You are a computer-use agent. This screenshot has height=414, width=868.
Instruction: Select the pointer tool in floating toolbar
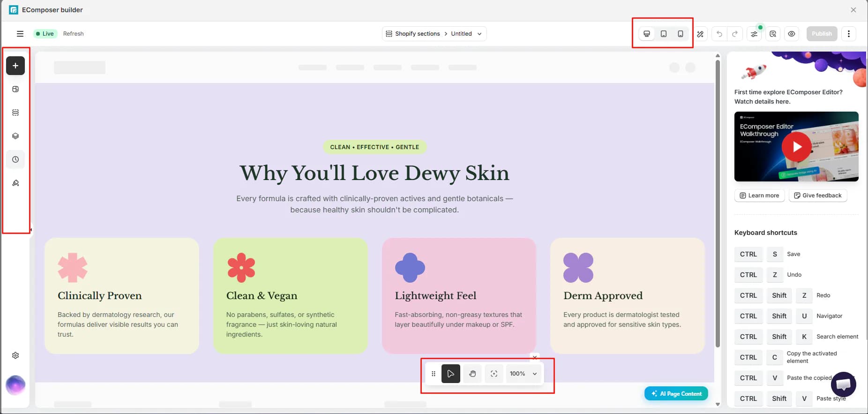[451, 374]
